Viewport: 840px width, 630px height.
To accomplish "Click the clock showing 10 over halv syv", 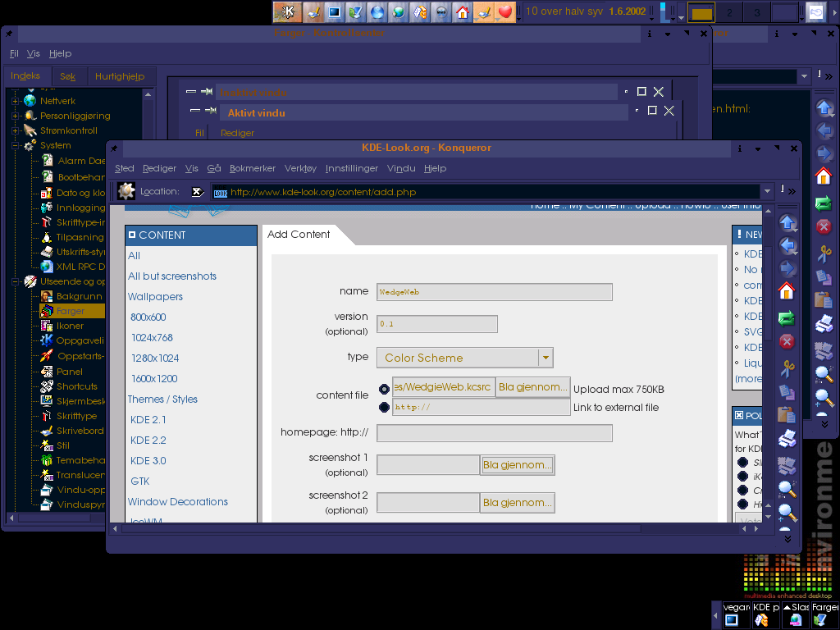I will pyautogui.click(x=564, y=11).
